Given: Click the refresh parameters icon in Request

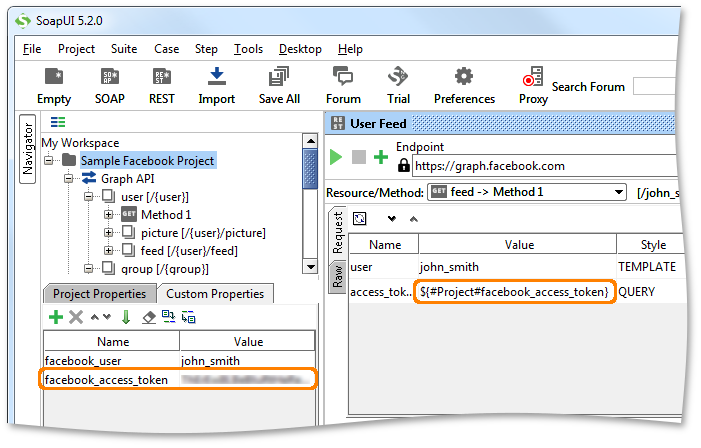Looking at the screenshot, I should [359, 219].
